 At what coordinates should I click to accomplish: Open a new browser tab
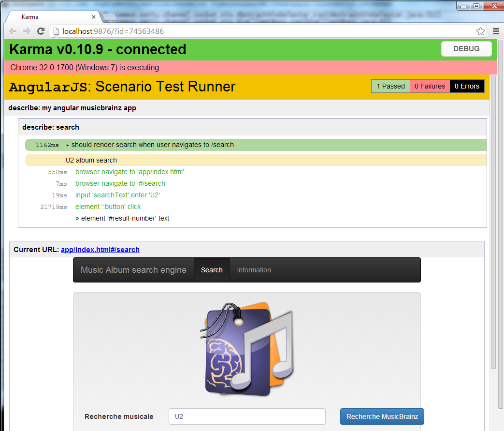tap(110, 17)
